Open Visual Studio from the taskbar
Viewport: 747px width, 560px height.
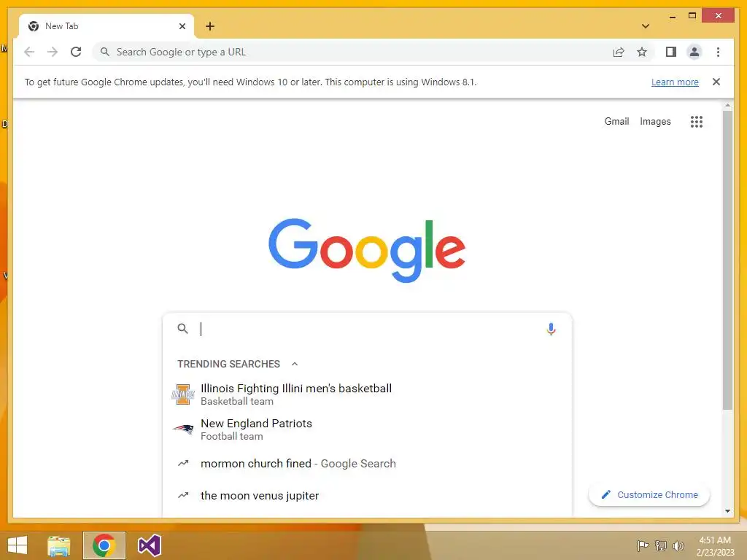(x=149, y=545)
